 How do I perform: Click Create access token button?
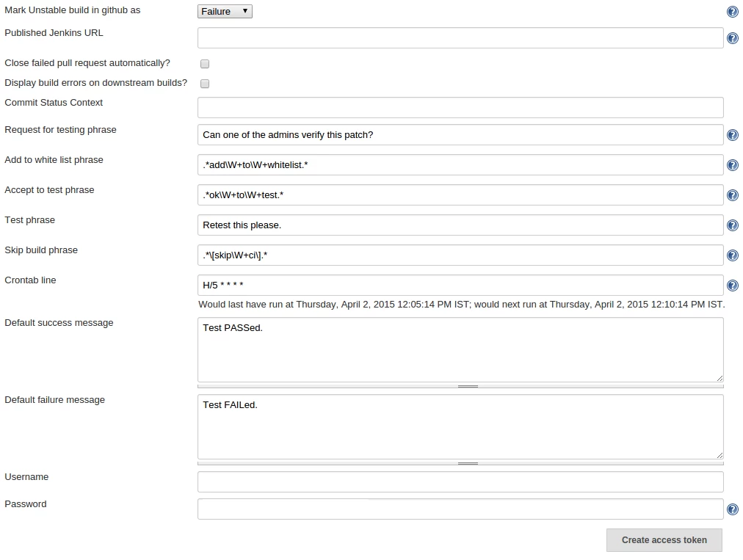[x=664, y=540]
